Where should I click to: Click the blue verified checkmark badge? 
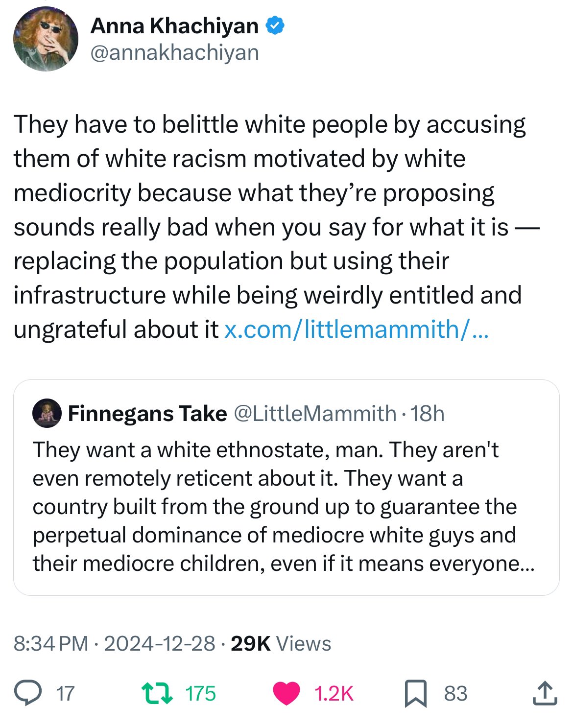click(x=275, y=26)
